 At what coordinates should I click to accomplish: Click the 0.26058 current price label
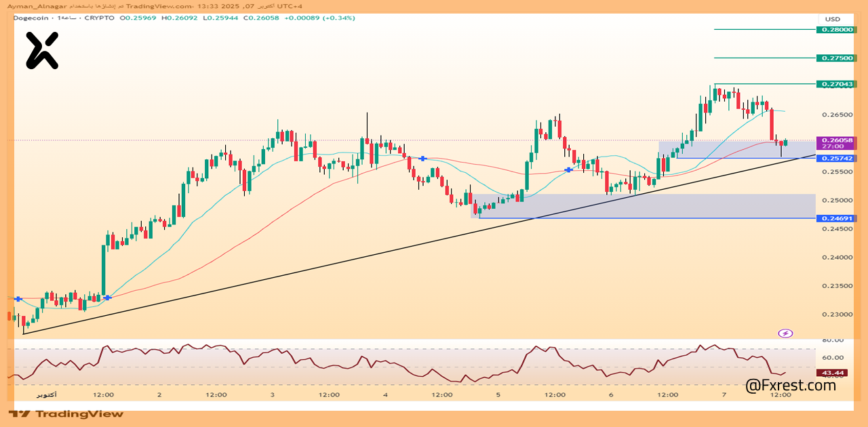[837, 140]
